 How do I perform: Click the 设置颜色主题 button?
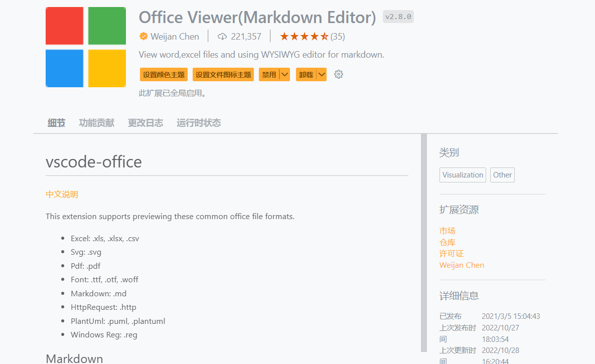coord(164,75)
